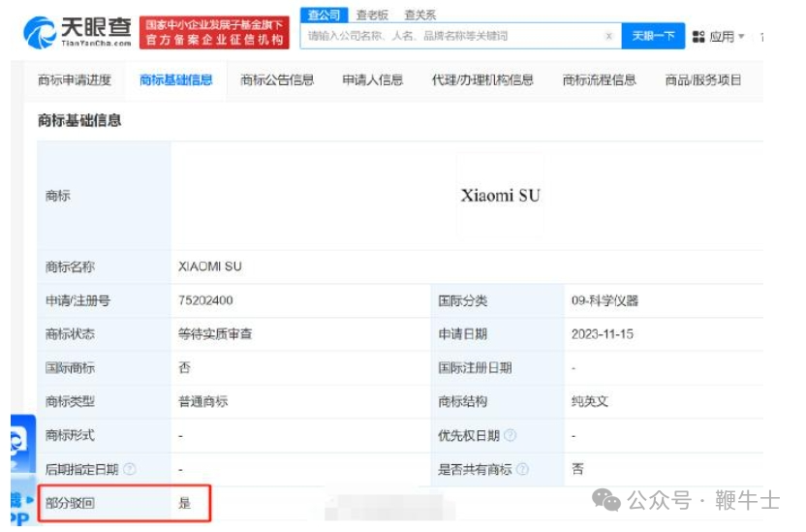Click the 应用 grid icon
This screenshot has width=806, height=532.
tap(698, 36)
